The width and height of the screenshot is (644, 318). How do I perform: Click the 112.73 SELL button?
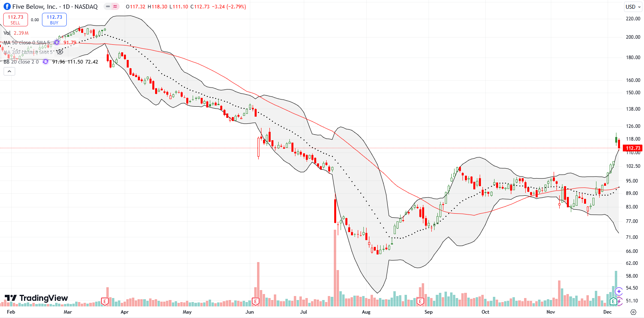click(16, 20)
